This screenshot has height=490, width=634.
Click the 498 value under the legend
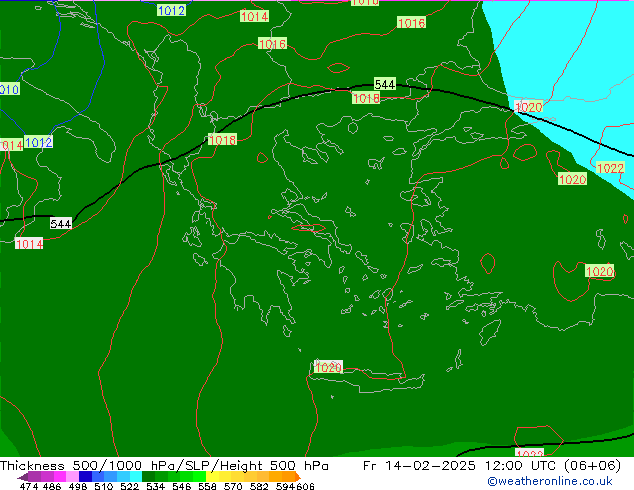[x=78, y=486]
